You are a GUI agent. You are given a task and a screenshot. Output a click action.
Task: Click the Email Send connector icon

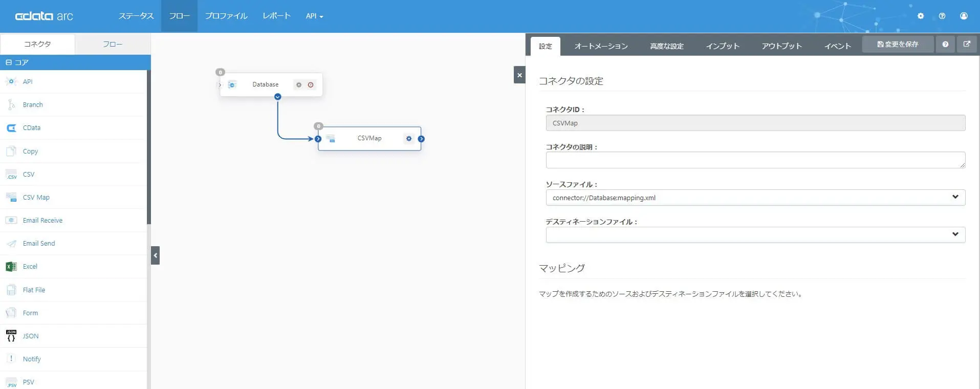pos(11,243)
